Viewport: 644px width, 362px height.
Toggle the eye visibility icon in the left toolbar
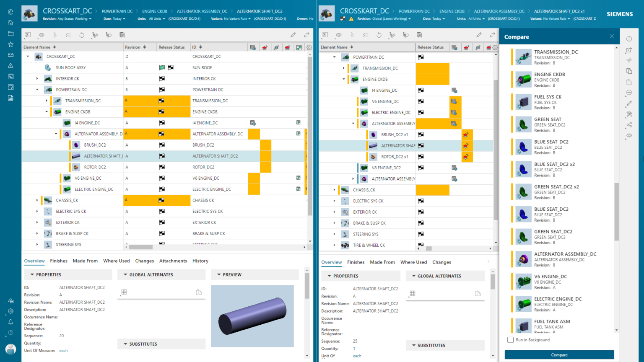[x=42, y=35]
